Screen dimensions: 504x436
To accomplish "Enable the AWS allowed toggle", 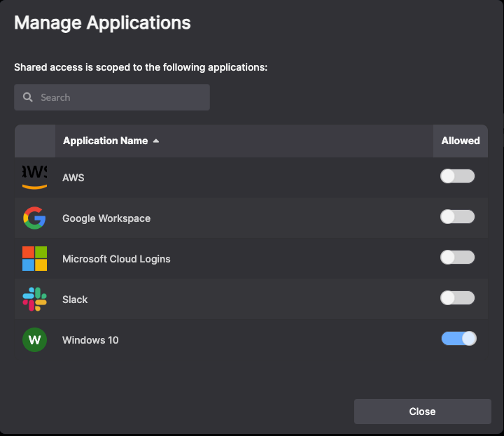I will pos(457,176).
